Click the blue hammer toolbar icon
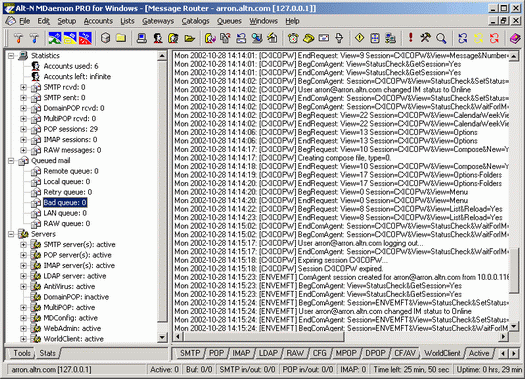This screenshot has width=525, height=379. point(34,38)
